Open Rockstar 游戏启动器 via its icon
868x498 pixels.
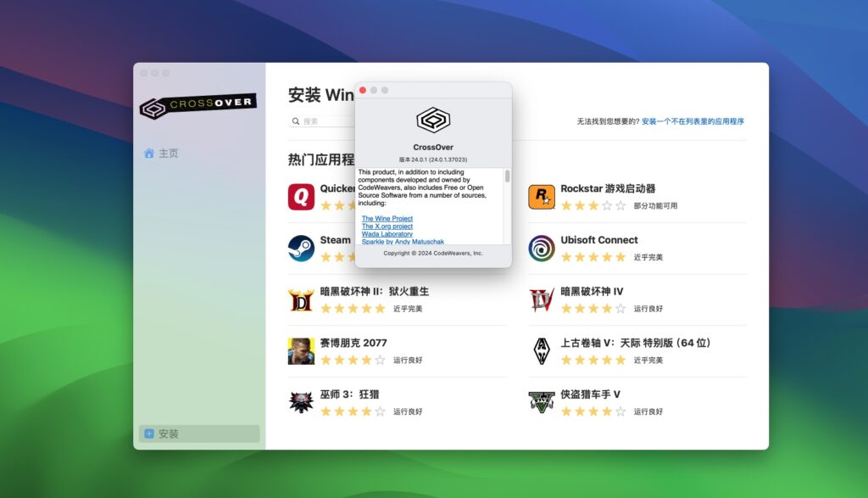[540, 196]
